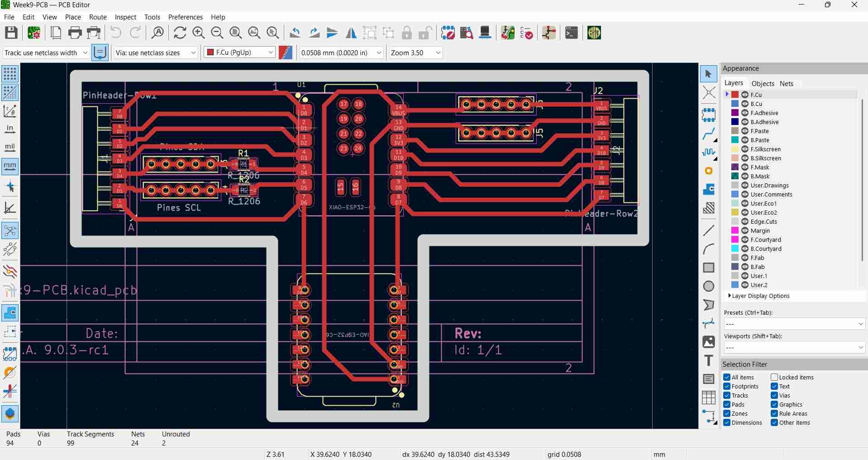This screenshot has height=460, width=868.
Task: Open the Find tool with magnifier icon
Action: pos(157,33)
